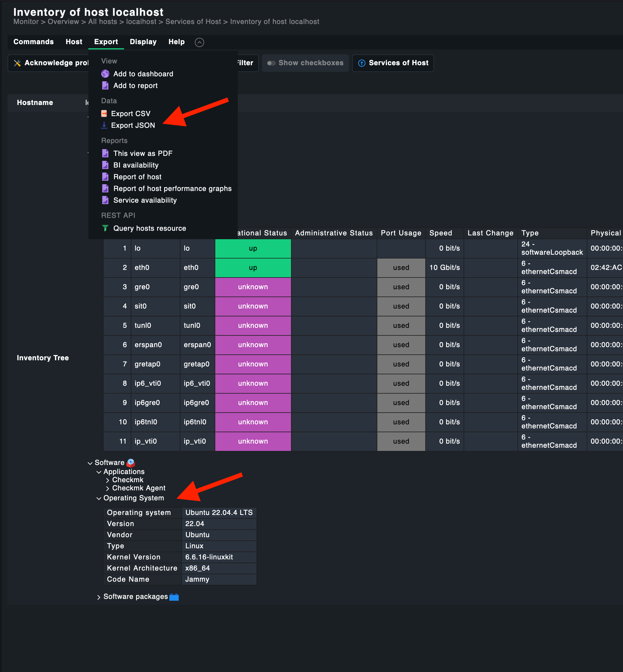Click the green up status cell for eth0
623x672 pixels.
253,268
